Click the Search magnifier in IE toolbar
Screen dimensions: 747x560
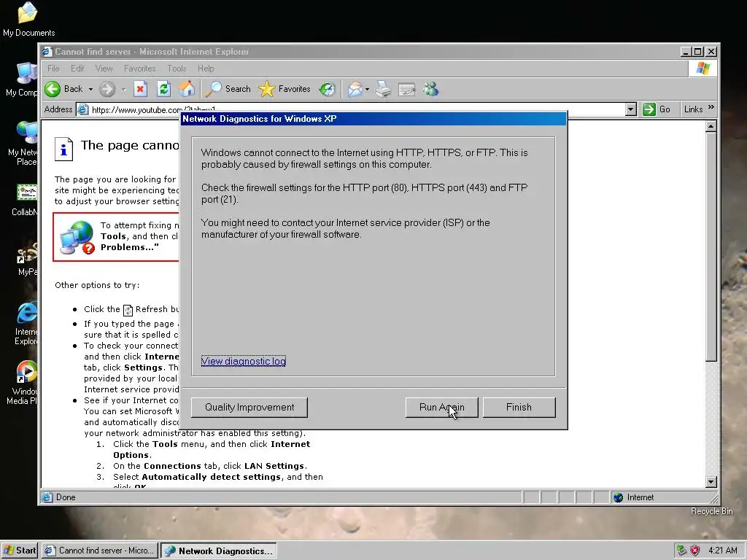213,89
